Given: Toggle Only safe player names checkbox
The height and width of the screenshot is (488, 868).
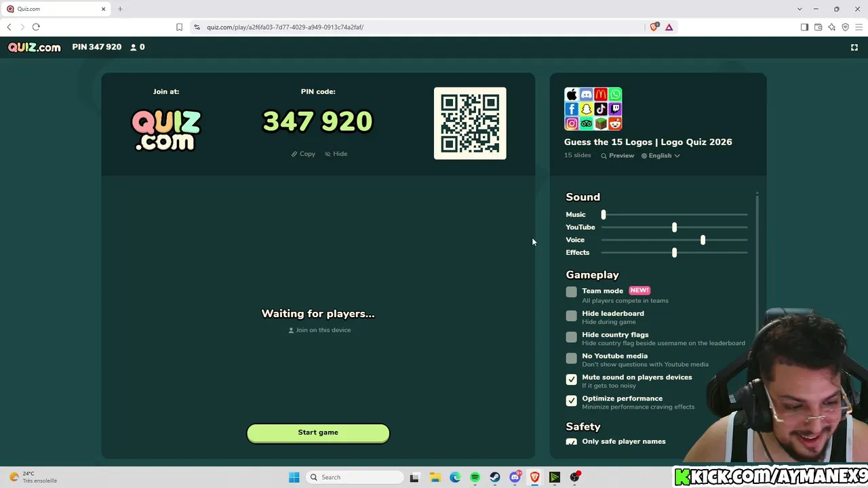Looking at the screenshot, I should (572, 442).
